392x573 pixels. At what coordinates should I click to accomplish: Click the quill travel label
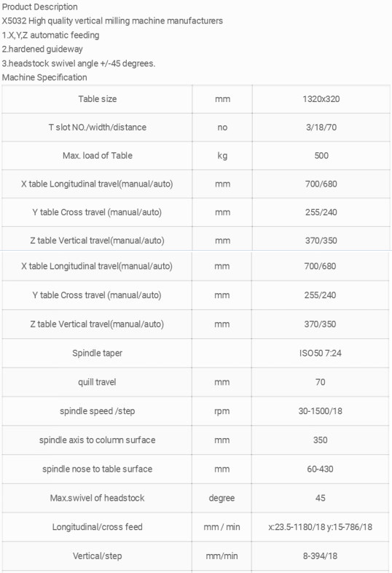point(97,382)
